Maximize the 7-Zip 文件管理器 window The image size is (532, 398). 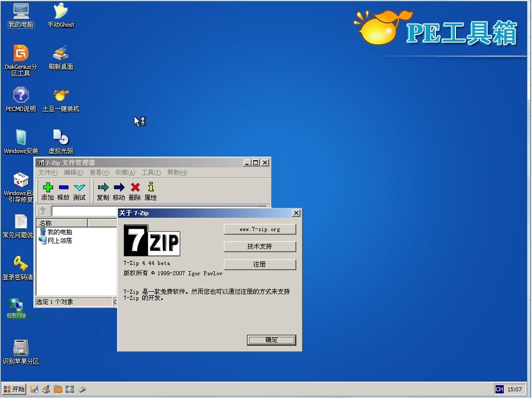(256, 162)
